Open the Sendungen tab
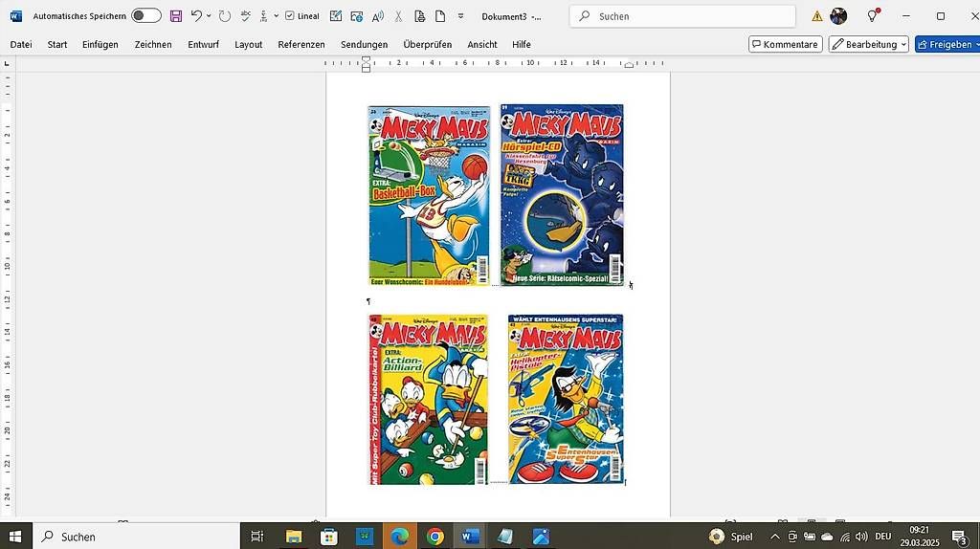The height and width of the screenshot is (549, 980). pos(365,44)
